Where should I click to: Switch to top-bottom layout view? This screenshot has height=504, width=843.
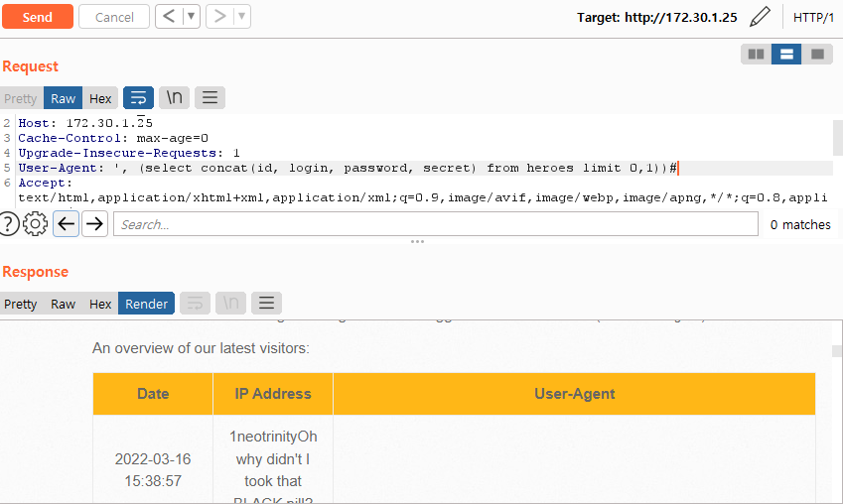click(x=786, y=55)
